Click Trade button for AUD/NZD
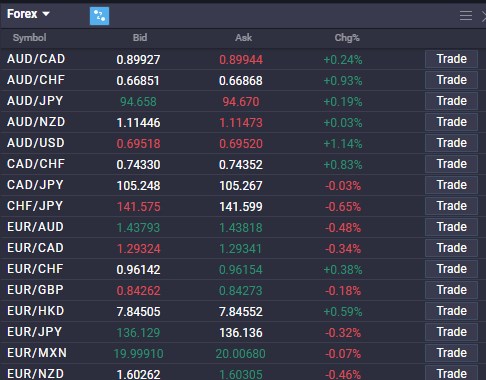Screen dimensions: 486x380 tap(451, 122)
